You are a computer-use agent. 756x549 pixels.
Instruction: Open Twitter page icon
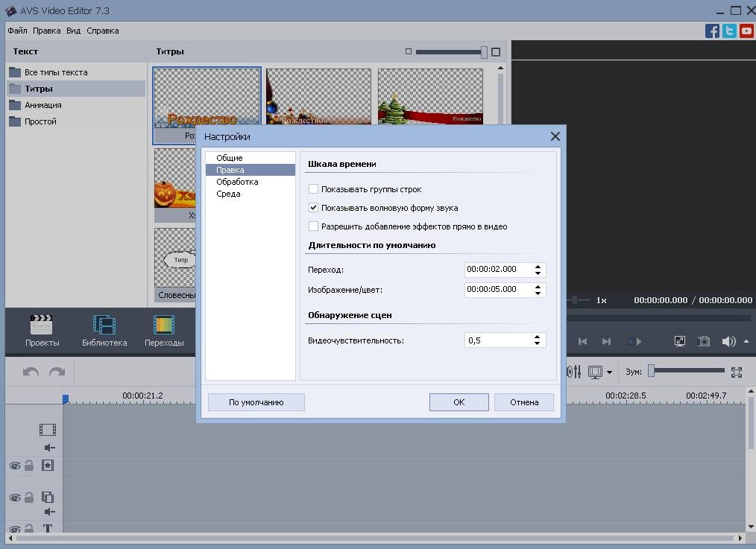[x=729, y=31]
